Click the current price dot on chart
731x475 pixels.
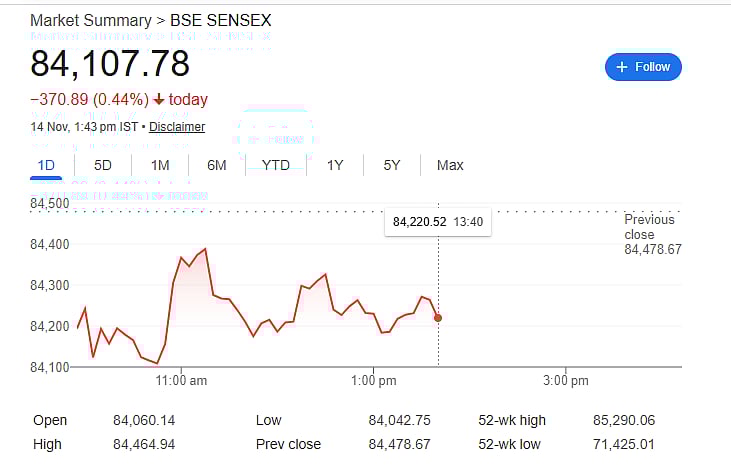point(438,318)
